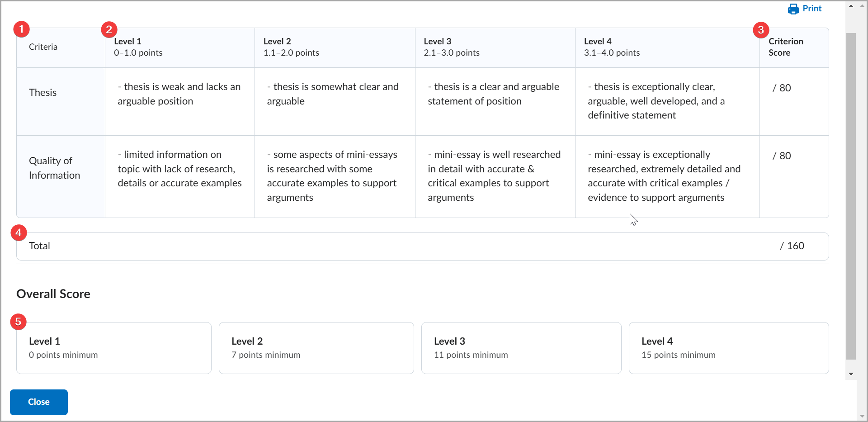Click the red callout marker number 1
This screenshot has height=422, width=868.
click(21, 29)
